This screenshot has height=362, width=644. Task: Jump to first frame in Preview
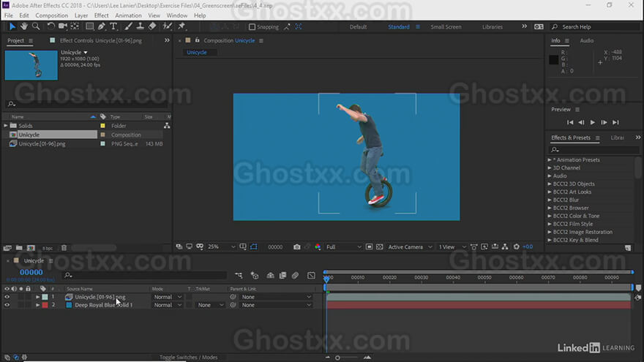click(569, 122)
